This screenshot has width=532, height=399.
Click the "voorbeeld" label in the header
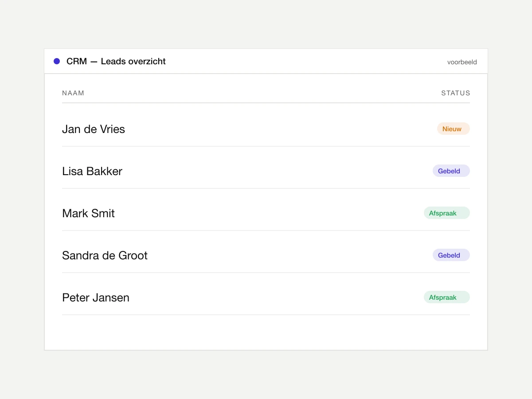point(462,62)
